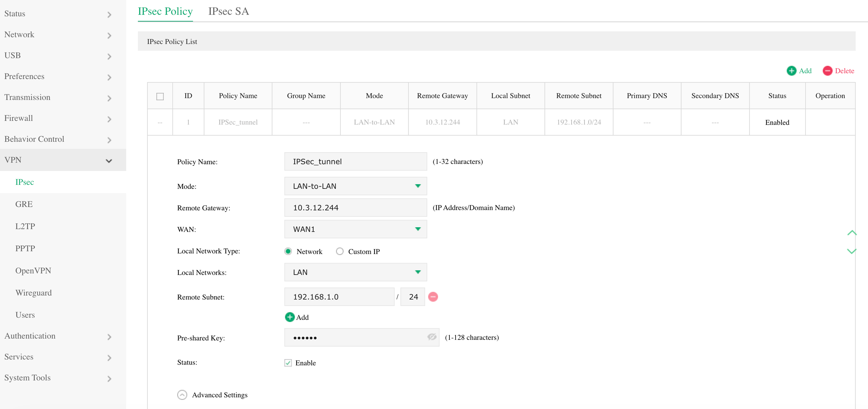868x409 pixels.
Task: Reveal pre-shared key with eye icon
Action: [x=432, y=337]
